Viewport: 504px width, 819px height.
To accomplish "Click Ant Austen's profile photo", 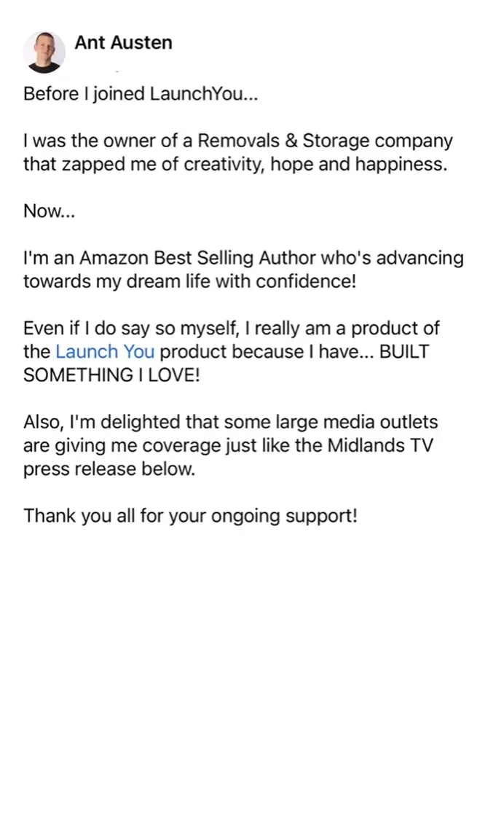I will coord(44,52).
